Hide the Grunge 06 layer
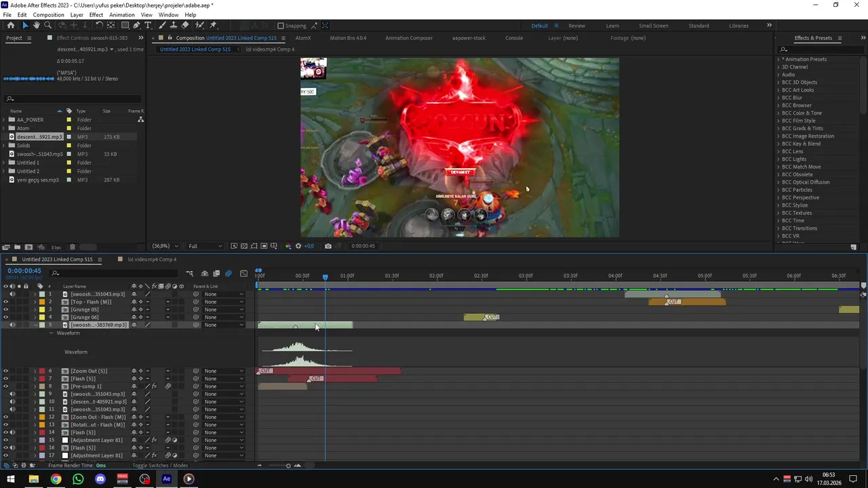 [x=5, y=317]
